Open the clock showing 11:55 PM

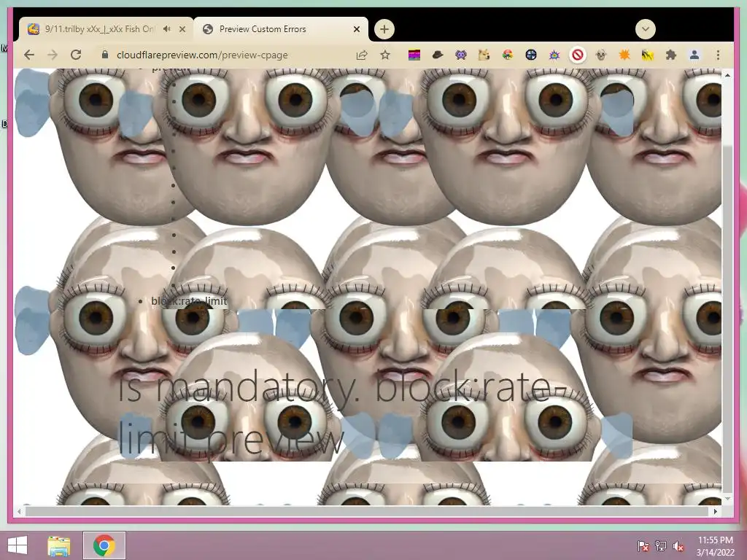tap(715, 546)
